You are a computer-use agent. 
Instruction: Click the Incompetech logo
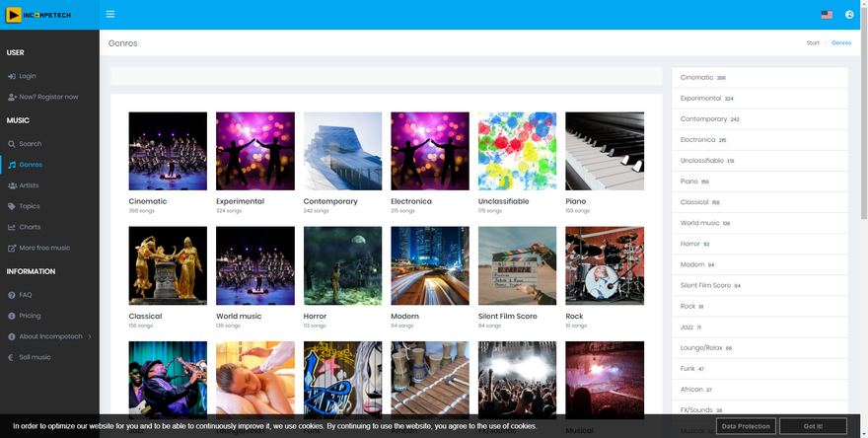(38, 15)
